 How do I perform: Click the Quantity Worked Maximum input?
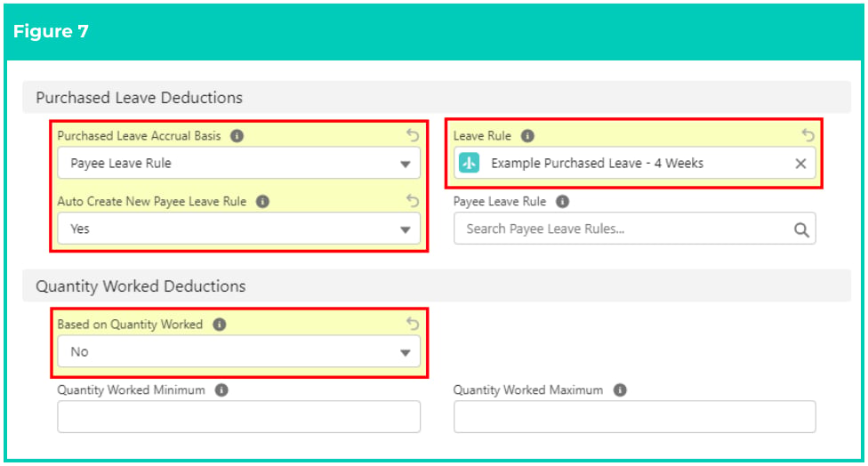coord(634,417)
